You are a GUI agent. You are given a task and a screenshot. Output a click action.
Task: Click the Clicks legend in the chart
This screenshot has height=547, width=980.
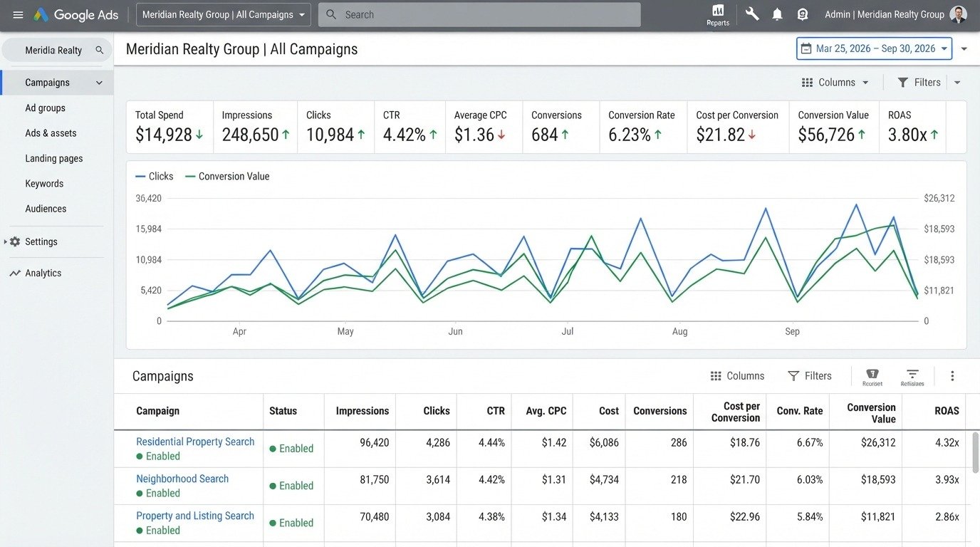(x=154, y=177)
